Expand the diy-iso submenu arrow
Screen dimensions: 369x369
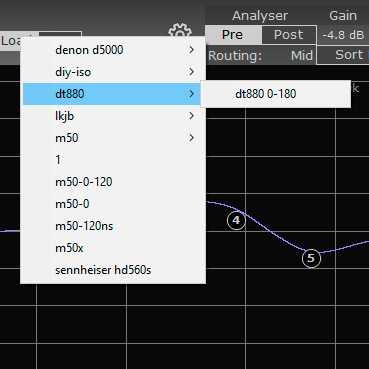coord(192,72)
